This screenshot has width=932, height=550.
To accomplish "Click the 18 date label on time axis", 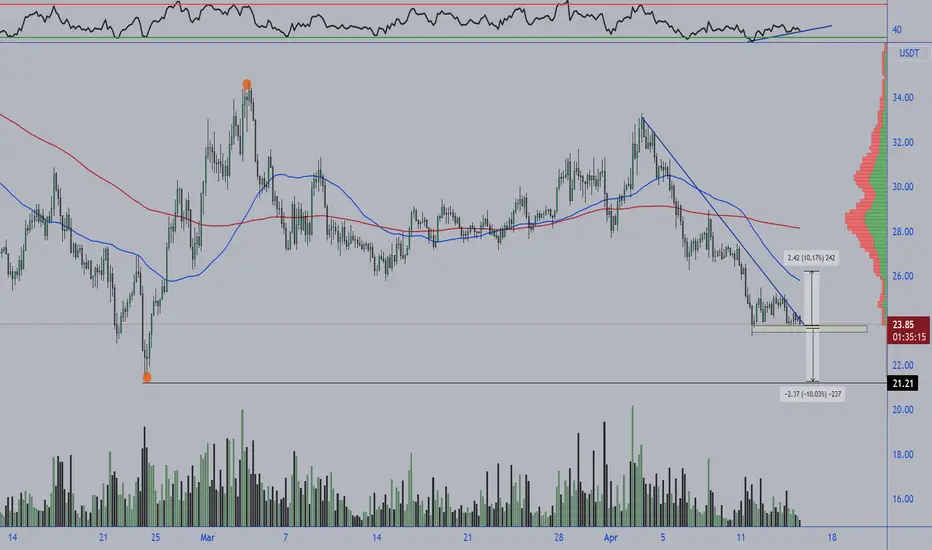I will click(x=832, y=538).
